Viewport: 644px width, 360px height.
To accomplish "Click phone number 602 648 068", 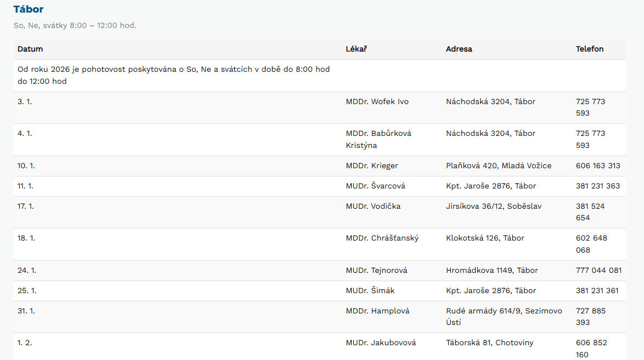I will [591, 244].
